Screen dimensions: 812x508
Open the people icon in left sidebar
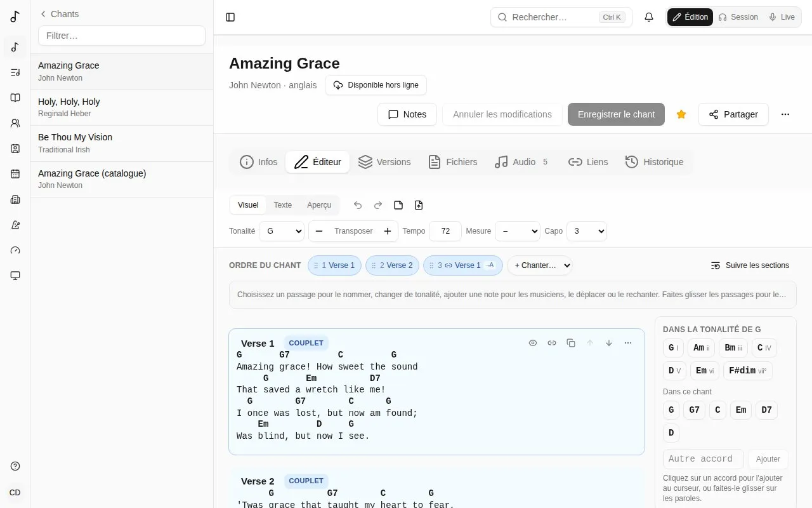[x=15, y=123]
